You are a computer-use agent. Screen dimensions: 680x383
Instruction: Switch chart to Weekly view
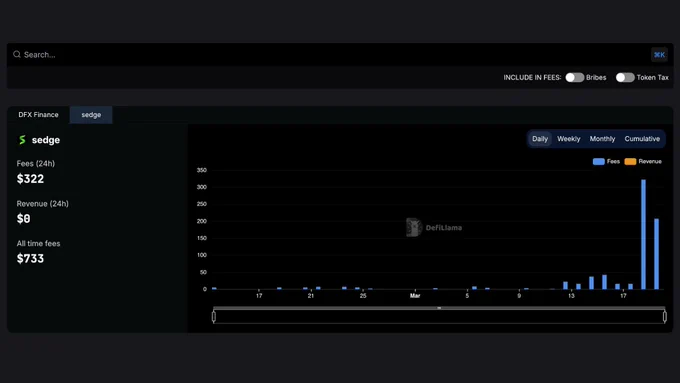[569, 139]
